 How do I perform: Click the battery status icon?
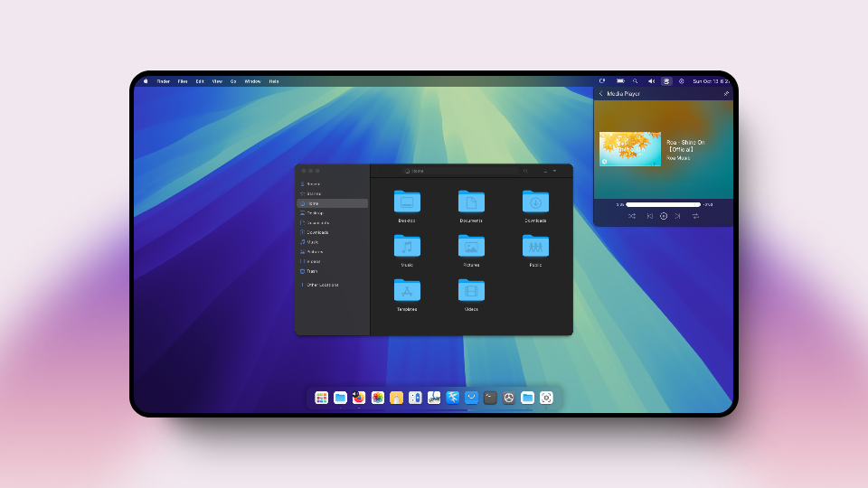pyautogui.click(x=620, y=81)
